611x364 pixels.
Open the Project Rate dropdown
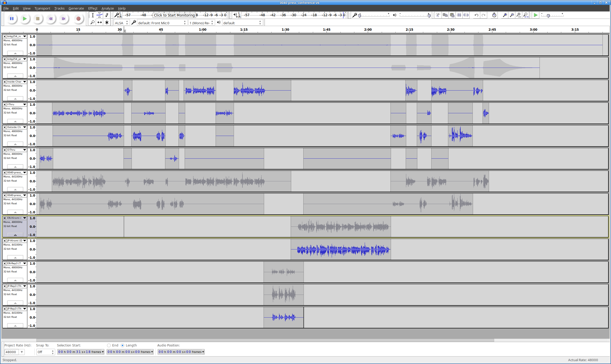point(22,352)
